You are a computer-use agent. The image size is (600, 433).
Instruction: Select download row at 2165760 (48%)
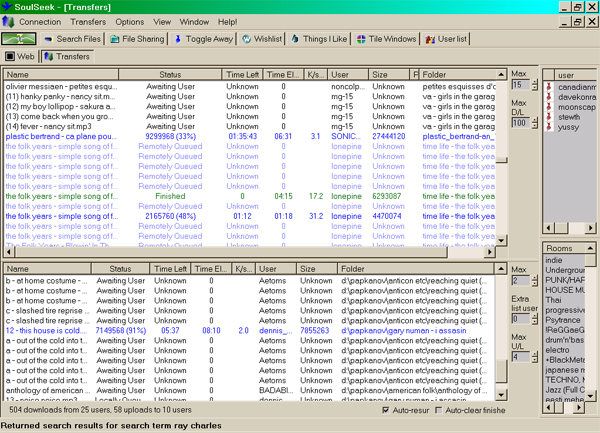pyautogui.click(x=250, y=216)
